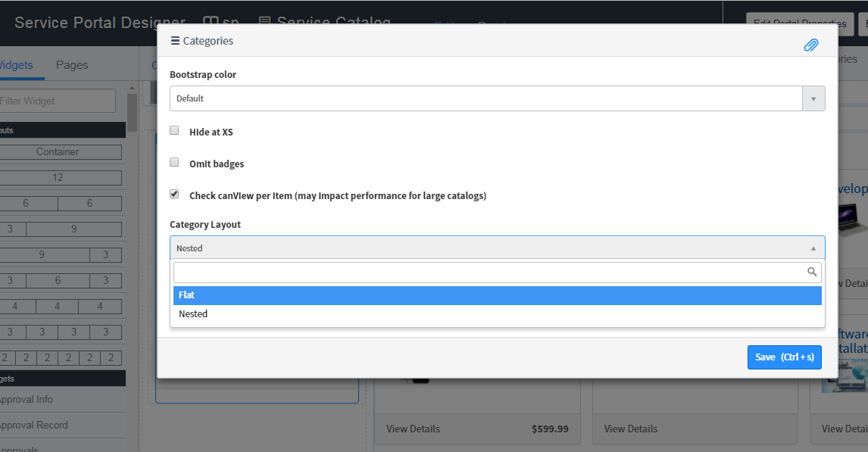Click the paperclip attachment icon
This screenshot has width=868, height=452.
(x=811, y=45)
